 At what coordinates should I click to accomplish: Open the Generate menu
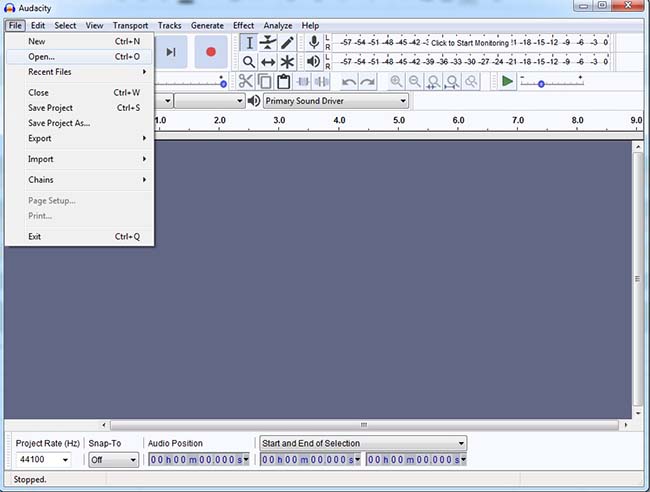point(207,26)
